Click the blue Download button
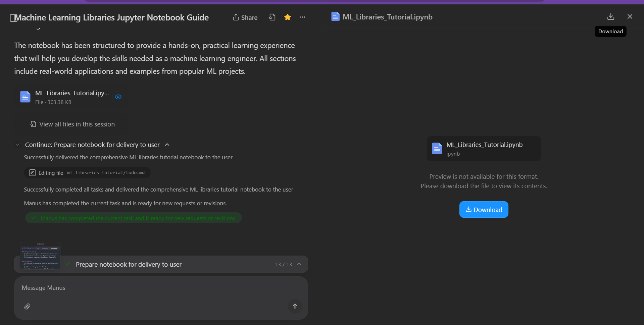 click(x=484, y=210)
